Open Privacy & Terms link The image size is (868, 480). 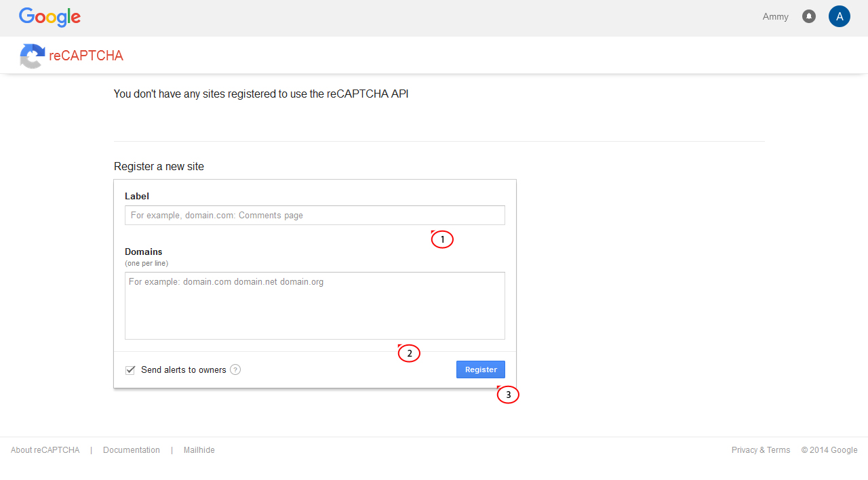[761, 450]
